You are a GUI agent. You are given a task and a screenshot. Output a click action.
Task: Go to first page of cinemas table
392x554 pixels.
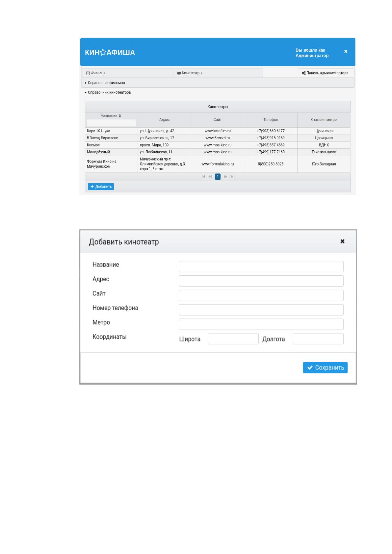pos(204,177)
